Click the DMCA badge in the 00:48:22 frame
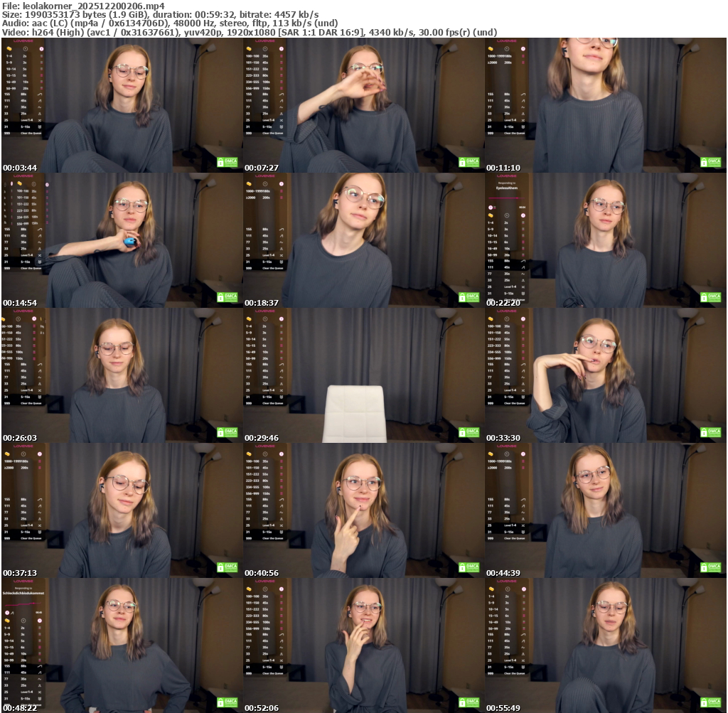Screen dimensions: 728x713 227,702
